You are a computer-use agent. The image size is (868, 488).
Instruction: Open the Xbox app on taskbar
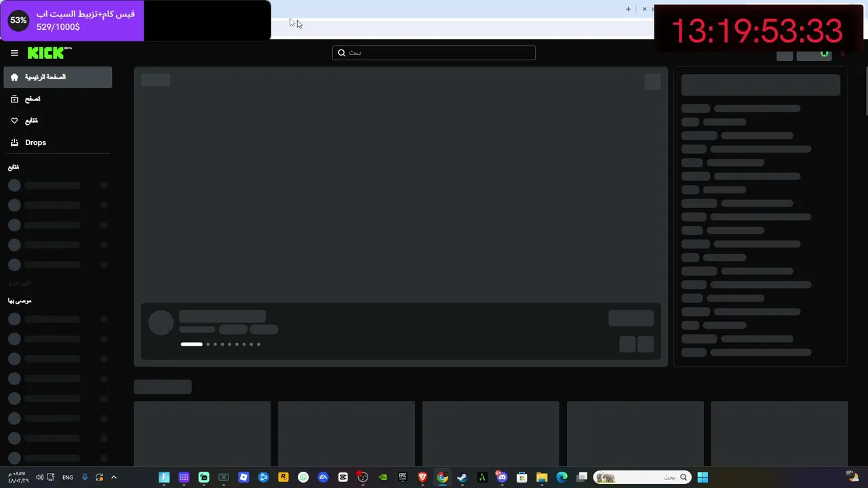click(224, 477)
